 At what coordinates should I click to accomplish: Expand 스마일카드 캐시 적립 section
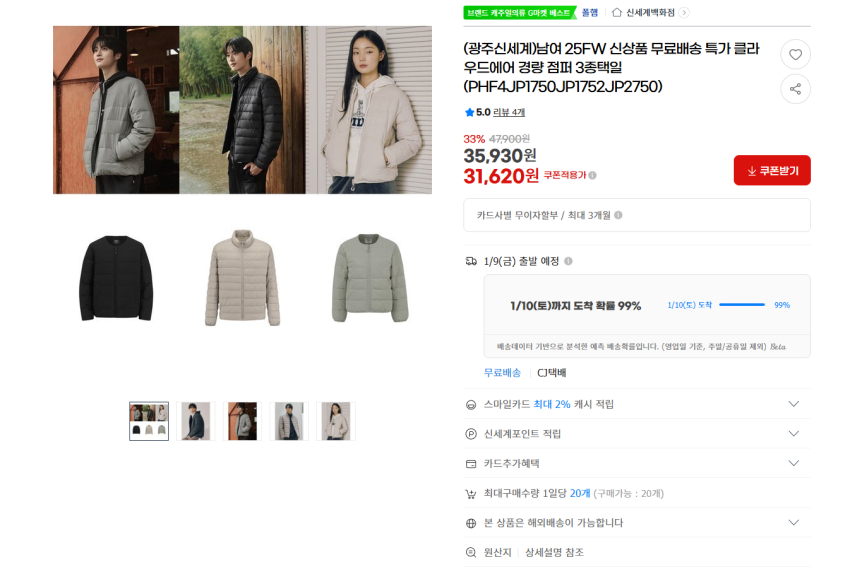637,404
